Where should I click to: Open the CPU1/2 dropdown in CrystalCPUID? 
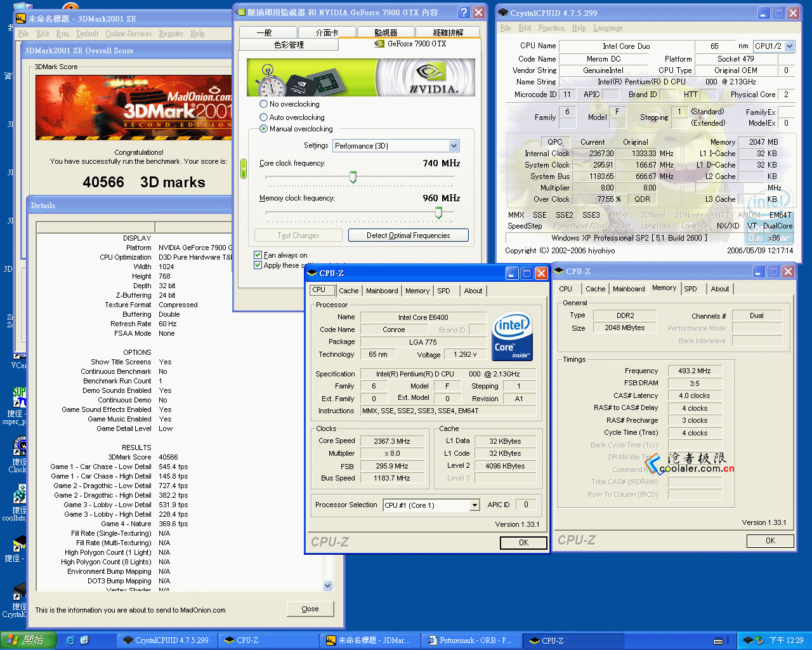point(774,46)
